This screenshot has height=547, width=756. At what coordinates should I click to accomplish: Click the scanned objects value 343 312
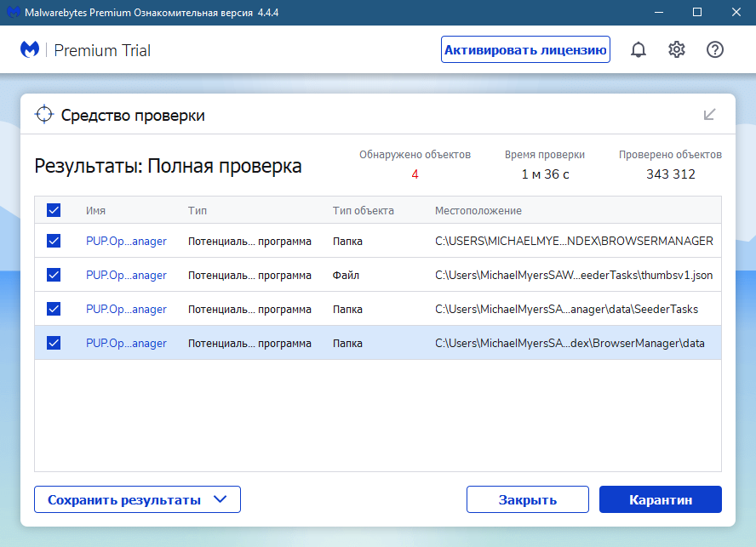click(x=671, y=174)
